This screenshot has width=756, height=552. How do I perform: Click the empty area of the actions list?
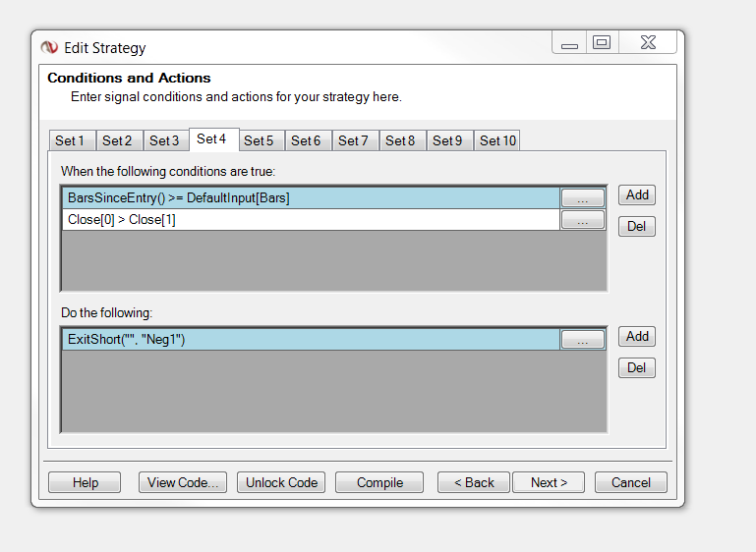334,391
